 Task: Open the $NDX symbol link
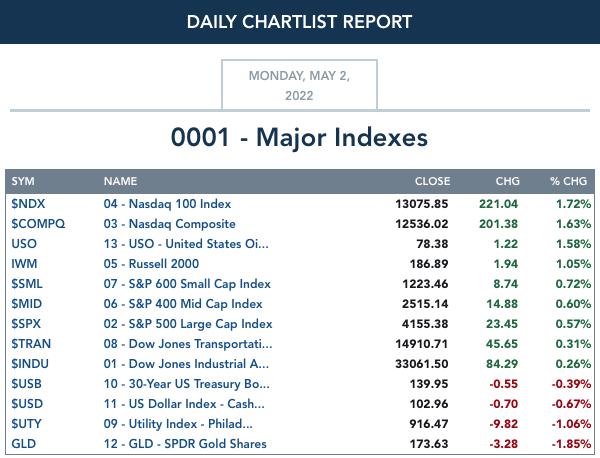28,204
